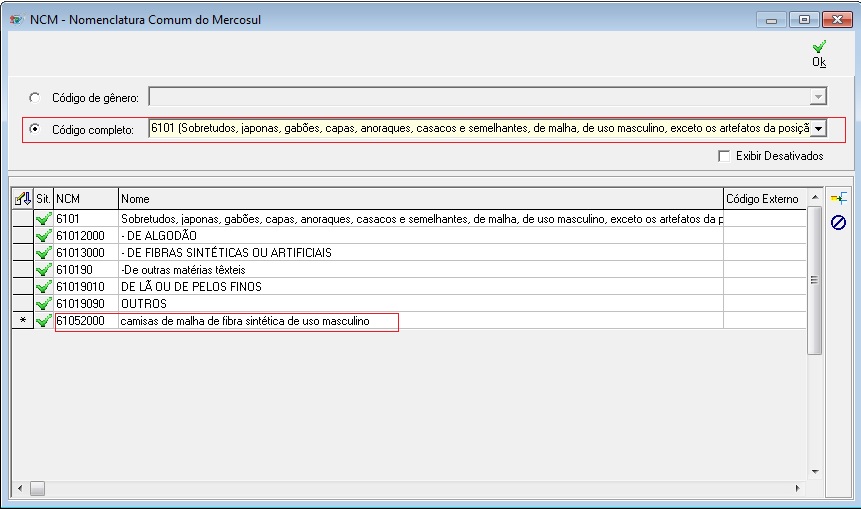Click the horizontal scrollbar right arrow
Screen dimensions: 861x509
[x=797, y=488]
